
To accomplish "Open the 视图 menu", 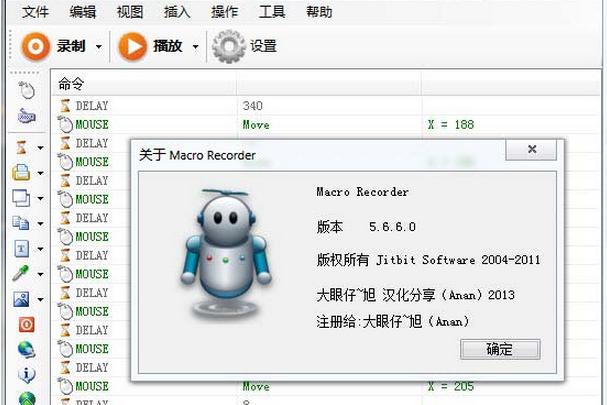I will click(130, 12).
